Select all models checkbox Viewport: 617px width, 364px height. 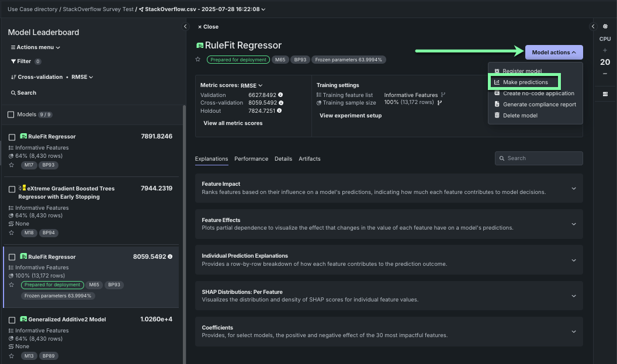coord(11,115)
